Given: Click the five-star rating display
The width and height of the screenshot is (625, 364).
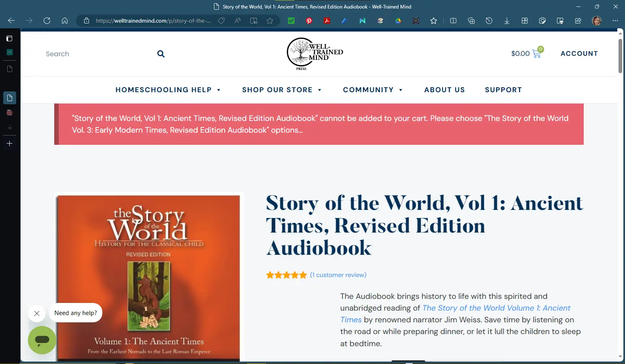Looking at the screenshot, I should tap(286, 275).
